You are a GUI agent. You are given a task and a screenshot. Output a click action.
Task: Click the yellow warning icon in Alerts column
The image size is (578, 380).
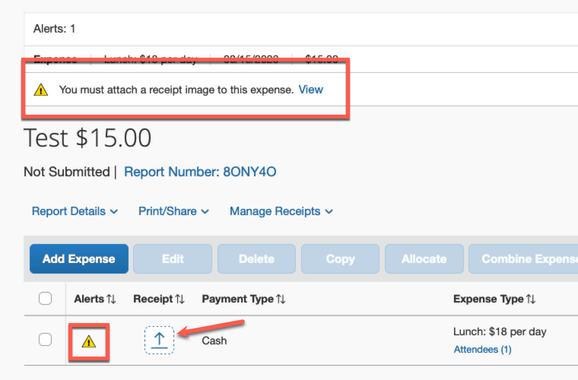coord(88,342)
